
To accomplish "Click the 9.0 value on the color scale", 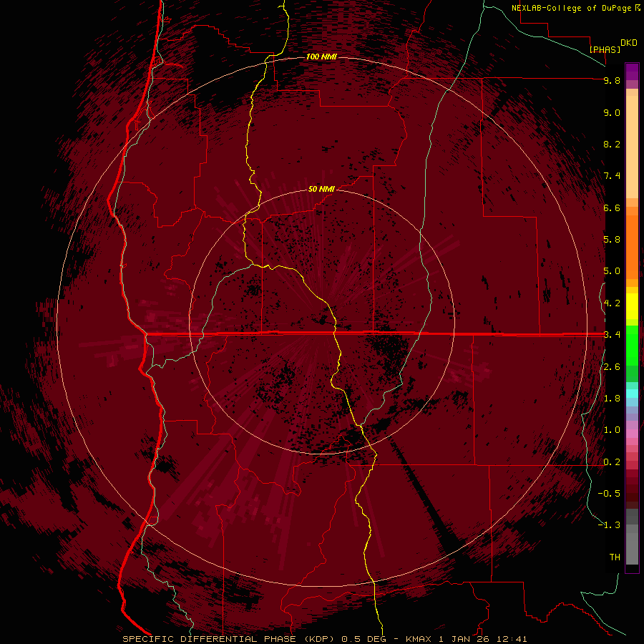I will point(612,112).
